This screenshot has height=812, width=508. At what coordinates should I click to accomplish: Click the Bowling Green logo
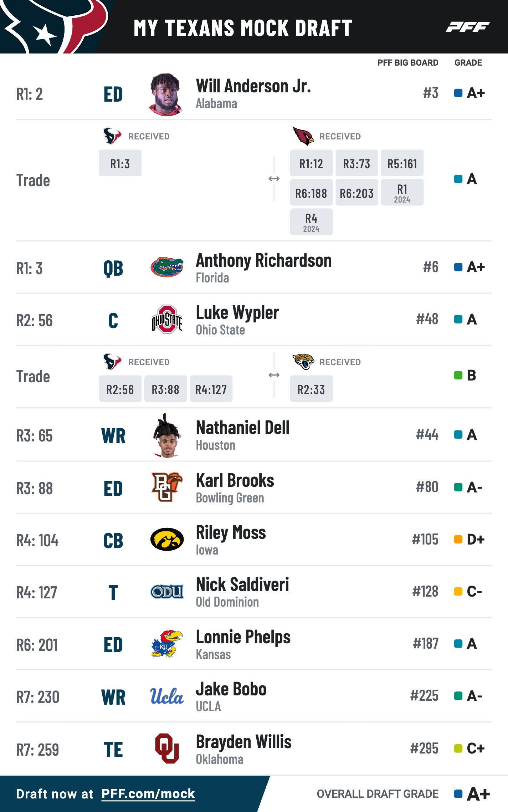click(167, 487)
